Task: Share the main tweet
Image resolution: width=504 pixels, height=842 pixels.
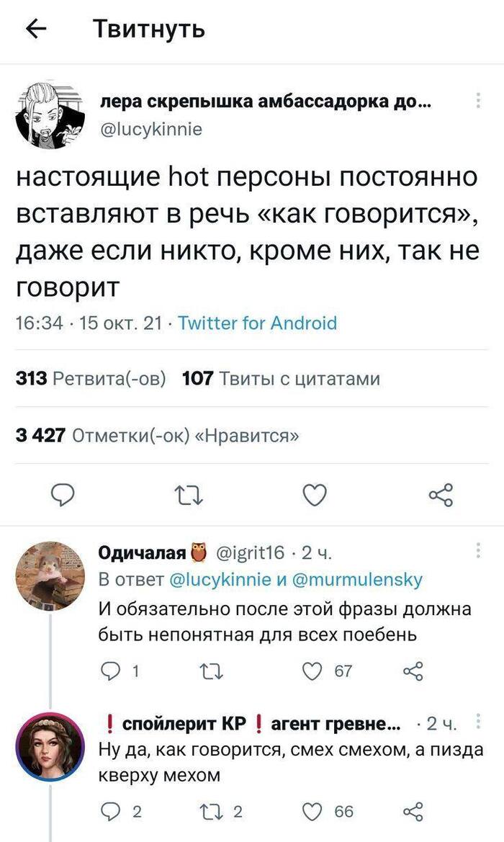Action: 440,494
